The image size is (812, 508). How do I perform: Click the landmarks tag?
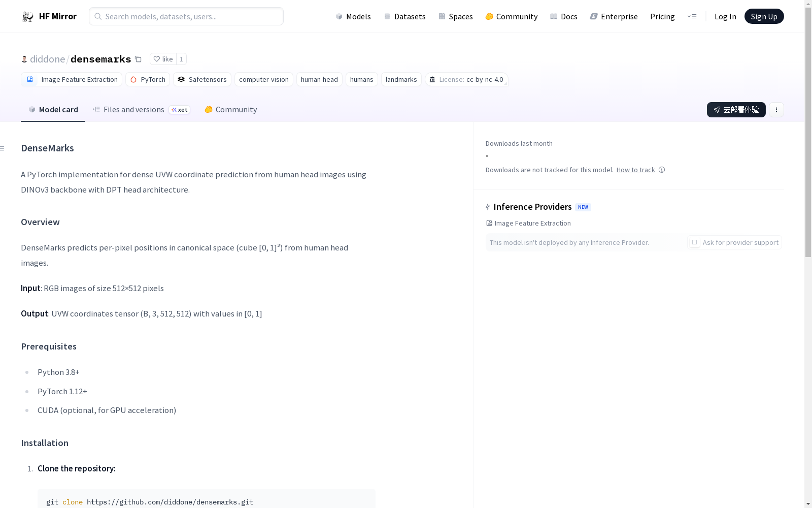click(401, 79)
